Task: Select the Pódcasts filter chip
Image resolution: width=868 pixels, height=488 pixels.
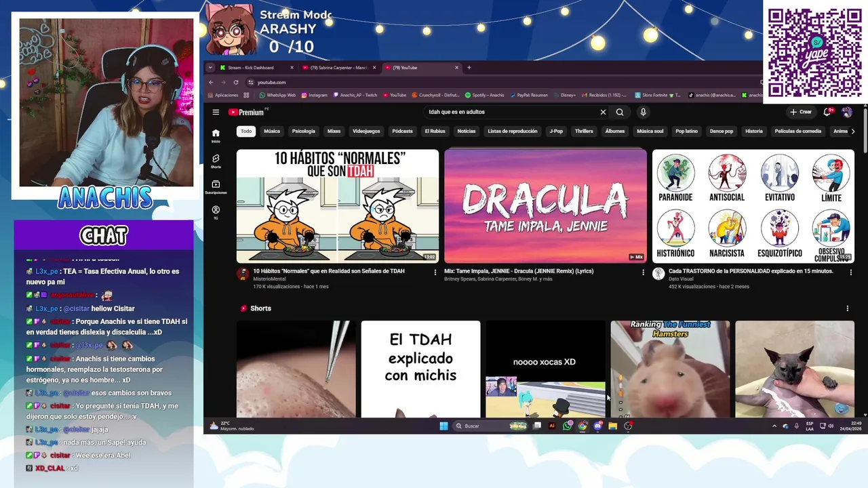Action: coord(402,131)
